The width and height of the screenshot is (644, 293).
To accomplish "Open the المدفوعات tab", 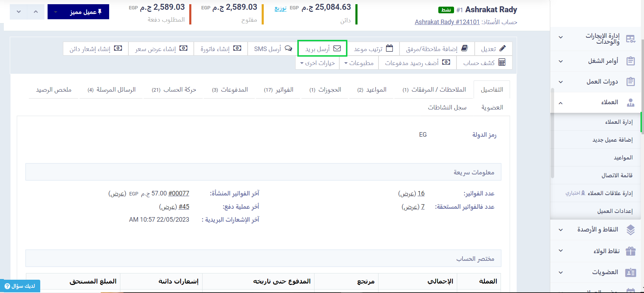I will point(230,90).
